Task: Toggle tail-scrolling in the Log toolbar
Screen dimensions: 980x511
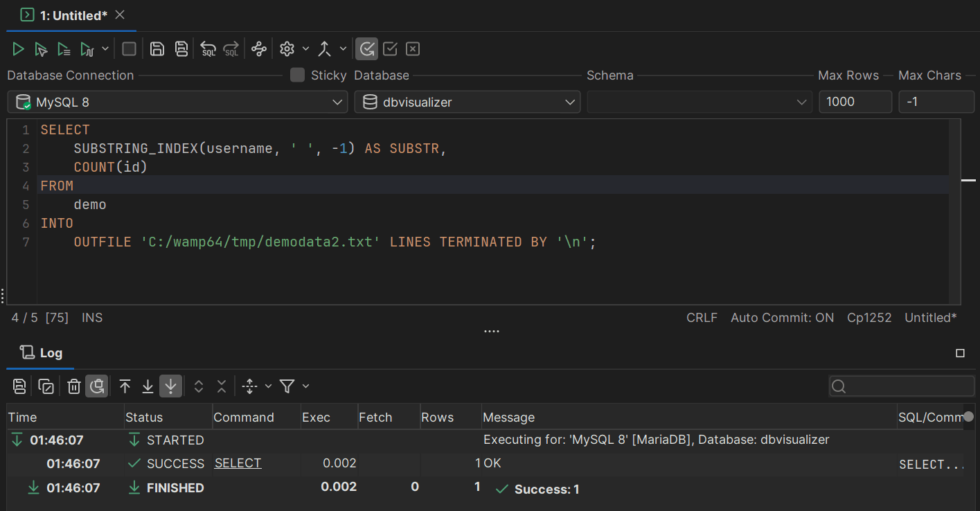Action: (170, 386)
